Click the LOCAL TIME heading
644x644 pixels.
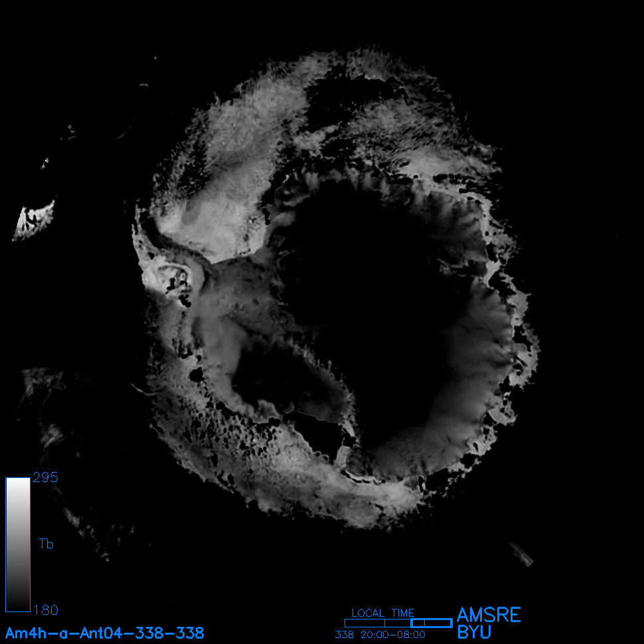click(x=383, y=613)
